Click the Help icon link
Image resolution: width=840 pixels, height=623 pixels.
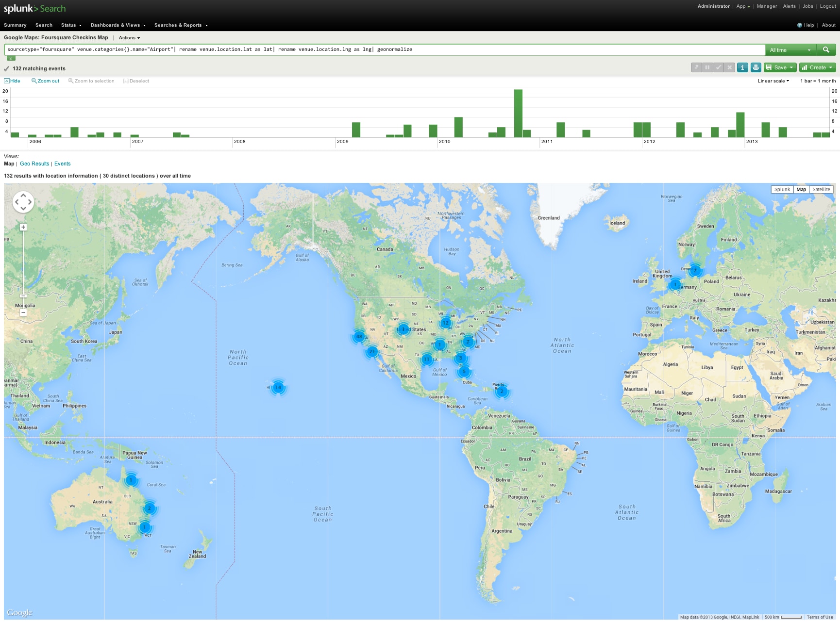coord(806,25)
